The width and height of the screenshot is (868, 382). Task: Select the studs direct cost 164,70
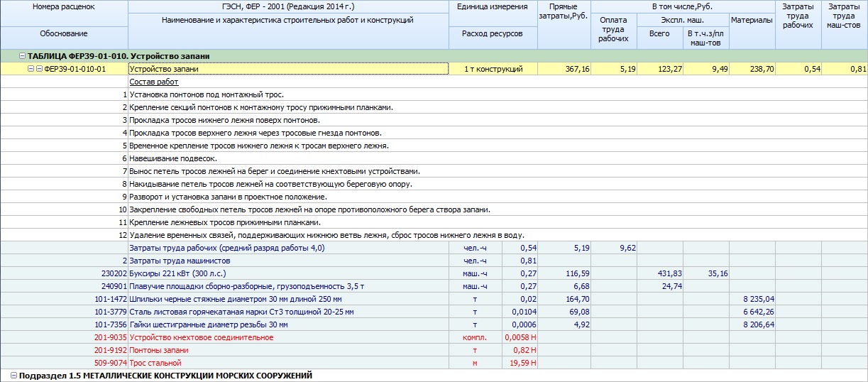tap(578, 299)
